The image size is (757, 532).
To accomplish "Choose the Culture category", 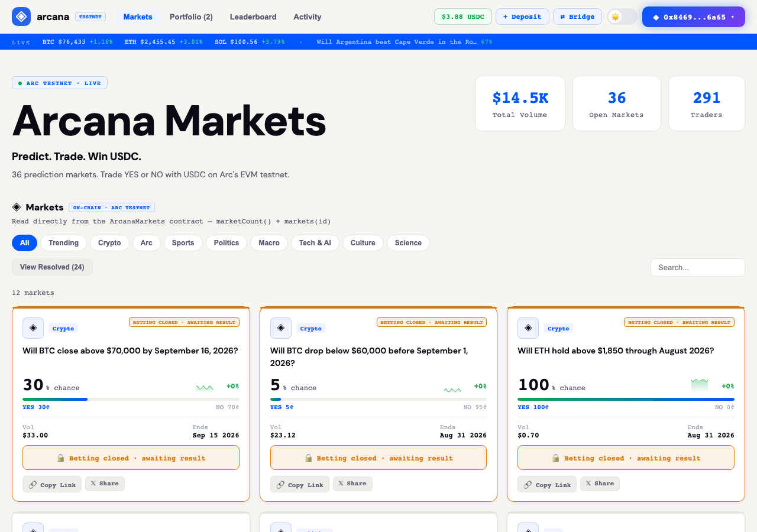I will [x=363, y=243].
